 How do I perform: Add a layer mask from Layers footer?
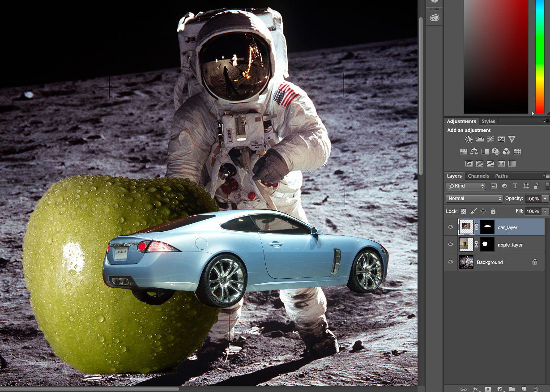[x=488, y=389]
